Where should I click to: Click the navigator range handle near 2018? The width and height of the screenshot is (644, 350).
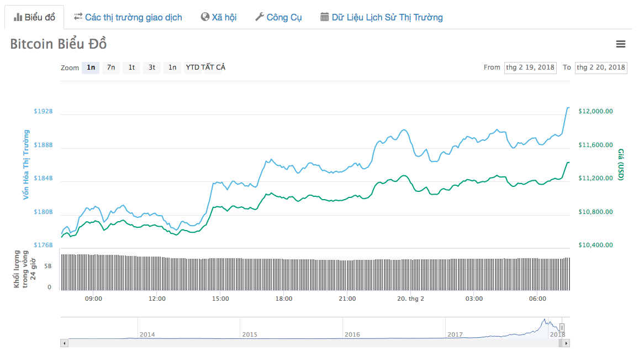[x=562, y=328]
